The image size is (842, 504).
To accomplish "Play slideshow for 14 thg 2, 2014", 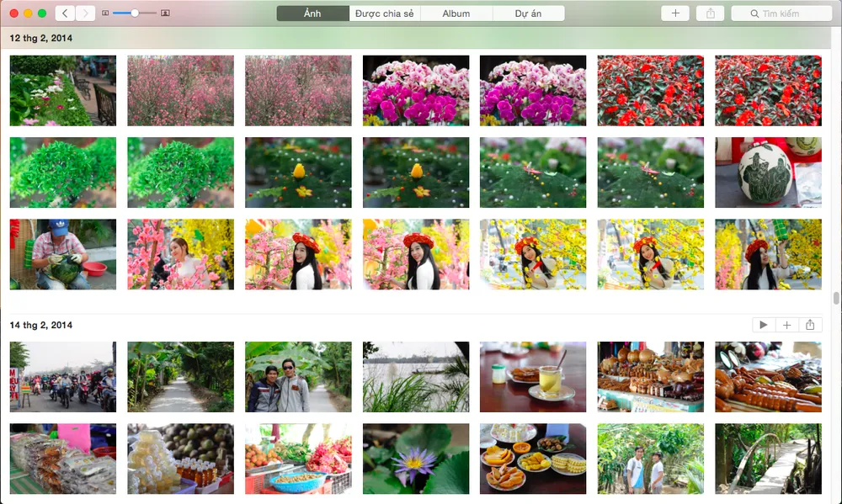I will [763, 325].
